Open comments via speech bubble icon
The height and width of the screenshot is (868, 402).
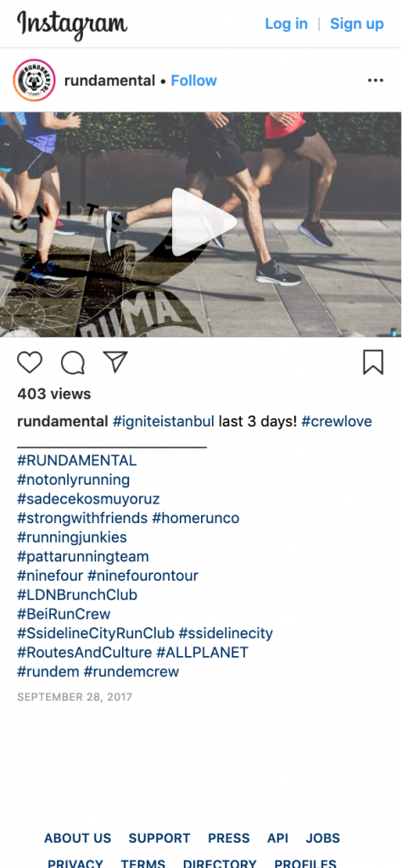[x=73, y=363]
